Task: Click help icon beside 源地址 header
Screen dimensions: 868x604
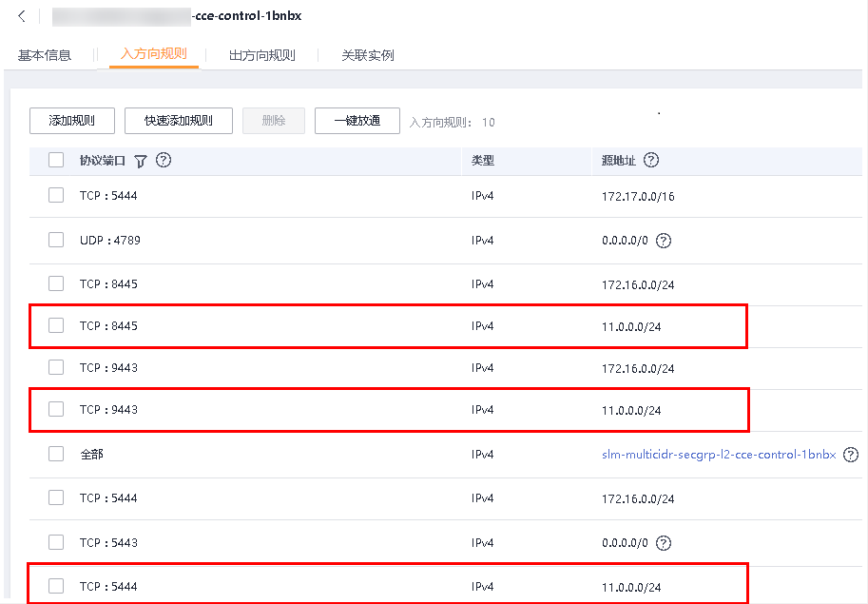Action: pos(651,161)
